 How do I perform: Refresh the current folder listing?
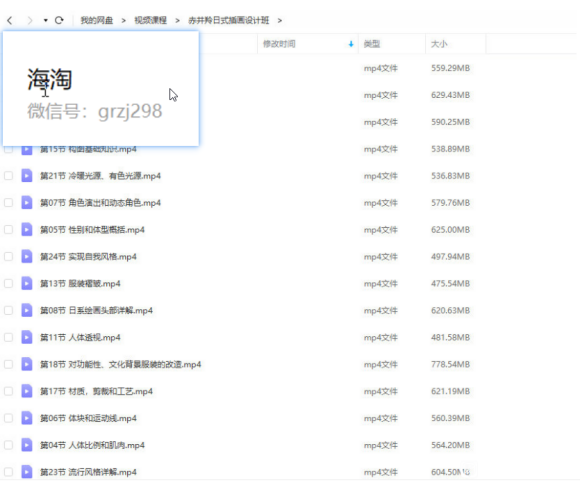pos(59,20)
